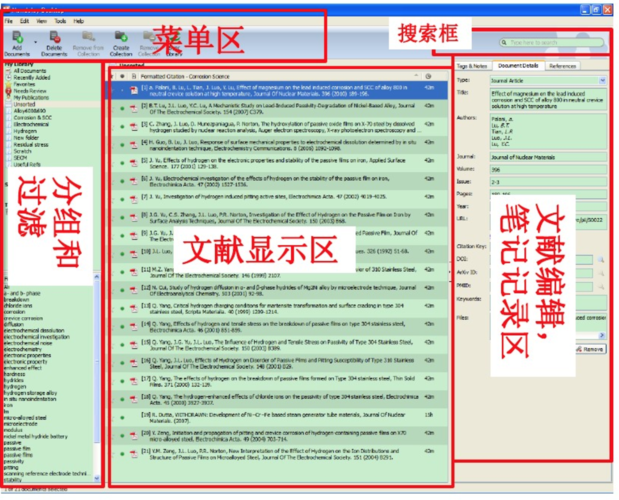Open the Help menu
The width and height of the screenshot is (619, 500).
tap(79, 21)
